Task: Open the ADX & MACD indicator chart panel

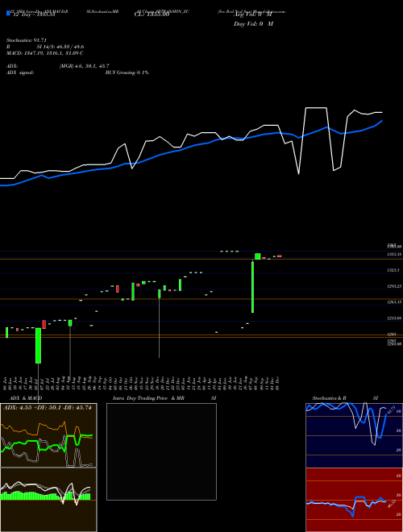Action: (x=48, y=435)
